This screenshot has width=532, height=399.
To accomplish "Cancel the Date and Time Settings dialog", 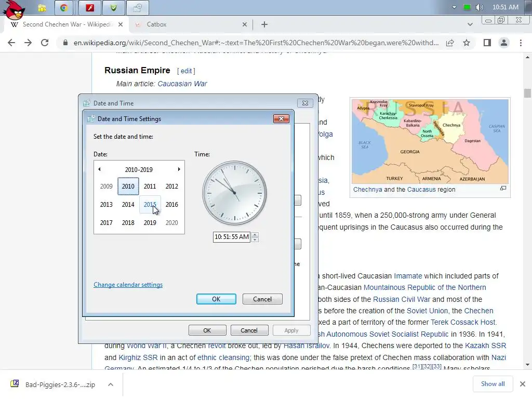I will pos(262,299).
